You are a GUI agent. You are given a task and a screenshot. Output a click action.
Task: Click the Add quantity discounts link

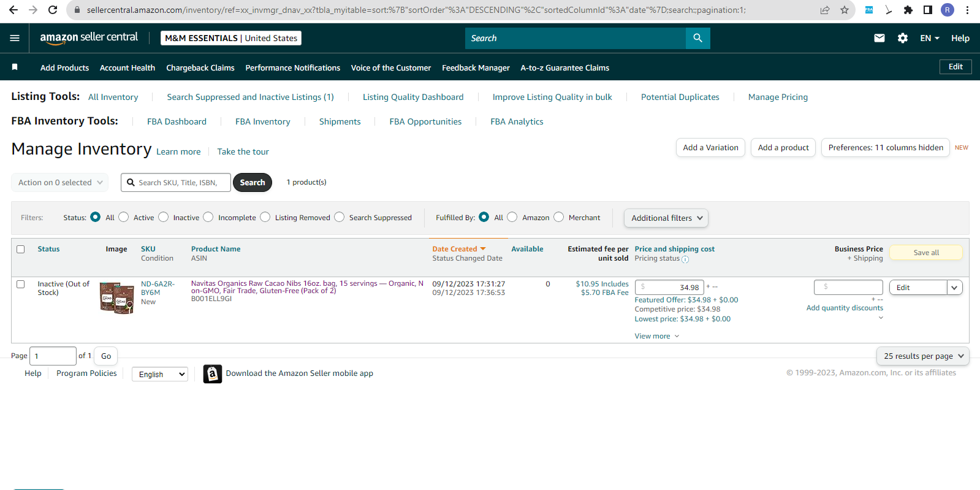tap(845, 308)
